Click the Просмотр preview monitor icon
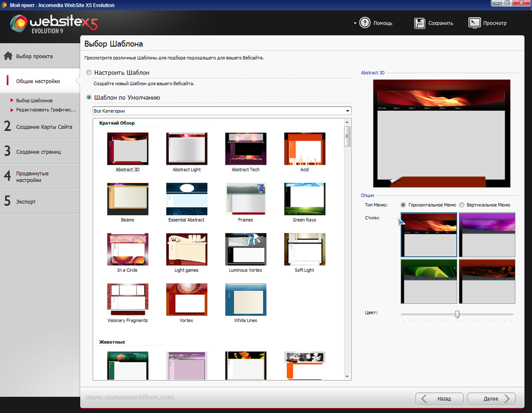The width and height of the screenshot is (532, 413). tap(474, 23)
